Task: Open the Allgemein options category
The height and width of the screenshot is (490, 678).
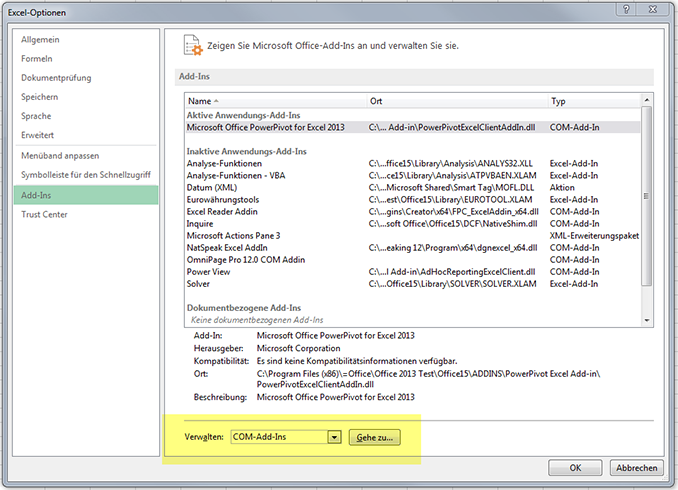Action: pos(40,40)
